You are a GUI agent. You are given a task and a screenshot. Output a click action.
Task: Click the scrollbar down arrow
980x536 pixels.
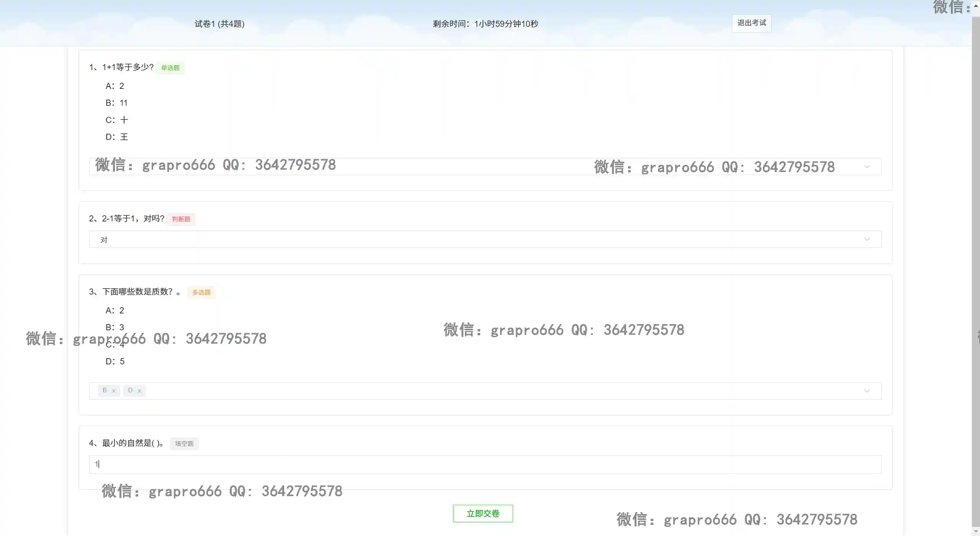coord(975,531)
